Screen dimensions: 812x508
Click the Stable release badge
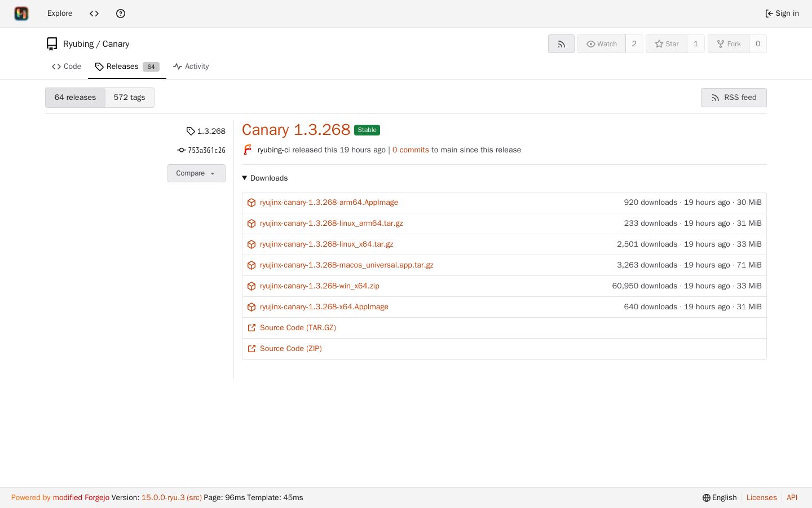(367, 130)
